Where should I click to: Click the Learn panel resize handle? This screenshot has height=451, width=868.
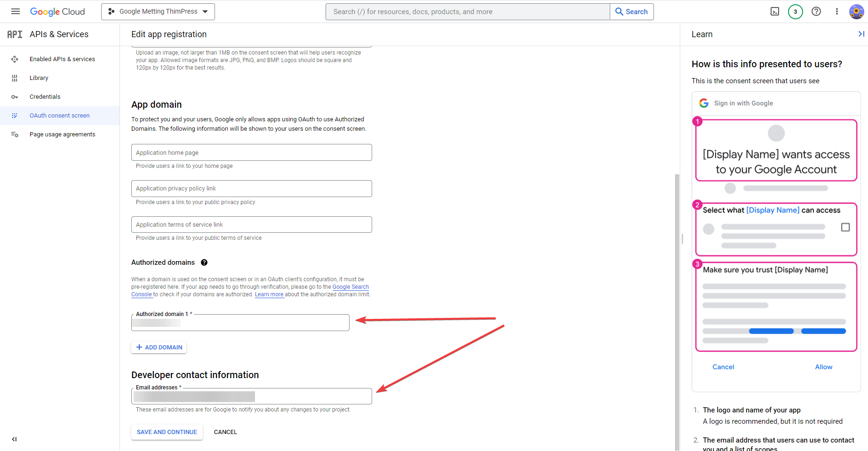click(682, 239)
